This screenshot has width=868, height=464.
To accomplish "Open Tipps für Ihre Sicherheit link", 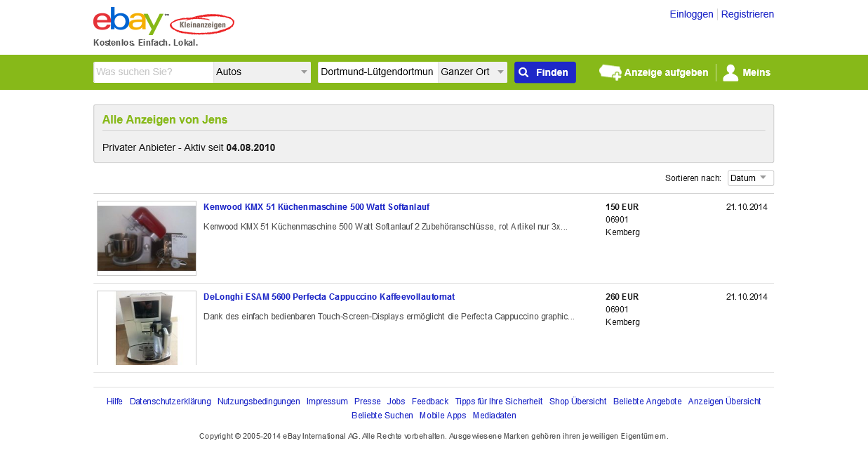I will pyautogui.click(x=499, y=402).
